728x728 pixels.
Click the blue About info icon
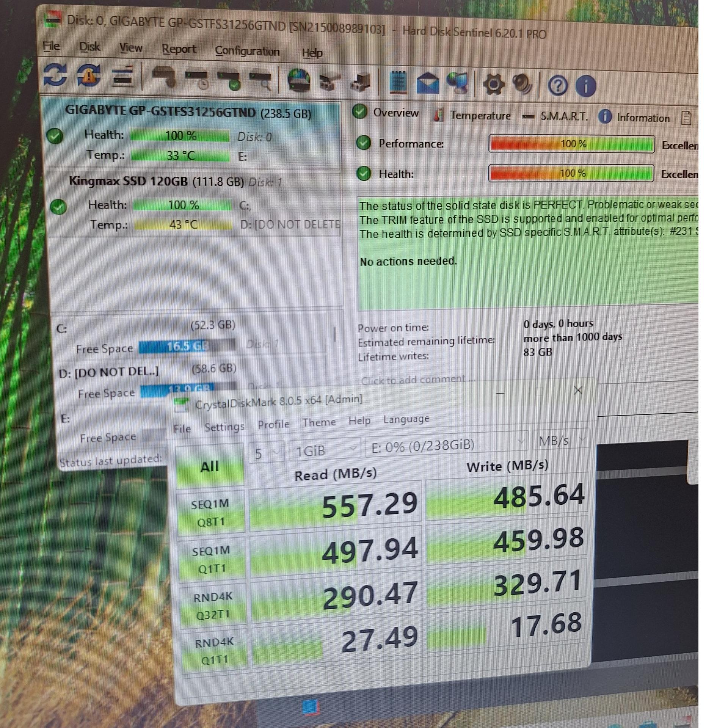(585, 86)
